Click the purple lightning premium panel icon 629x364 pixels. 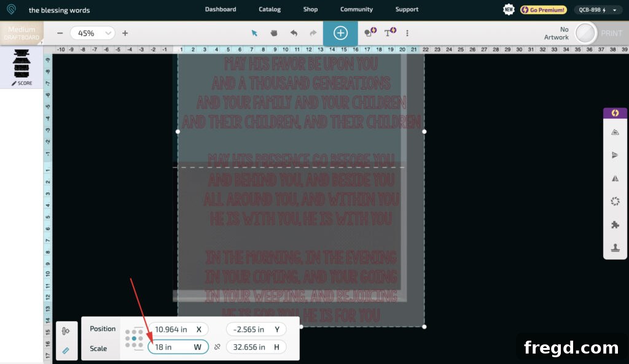pyautogui.click(x=615, y=113)
